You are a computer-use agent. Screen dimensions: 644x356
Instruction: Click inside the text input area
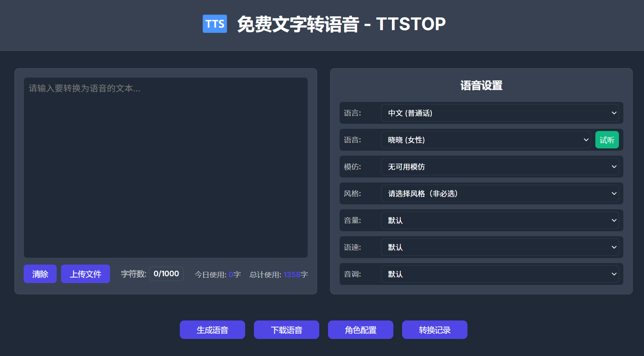165,167
